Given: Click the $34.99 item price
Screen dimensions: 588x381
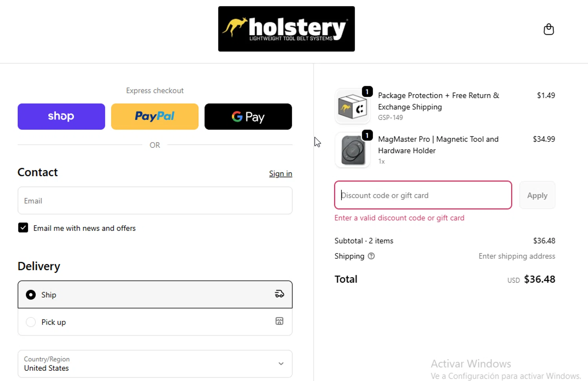Looking at the screenshot, I should [544, 139].
